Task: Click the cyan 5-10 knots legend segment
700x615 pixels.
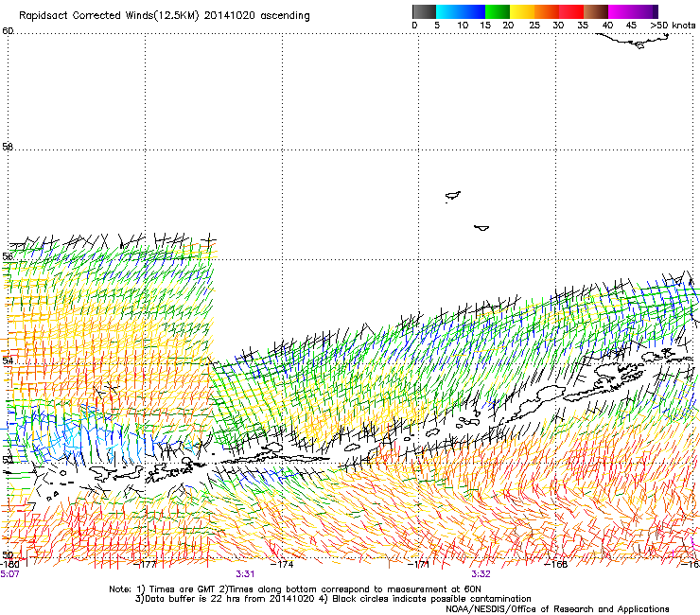Action: click(448, 11)
